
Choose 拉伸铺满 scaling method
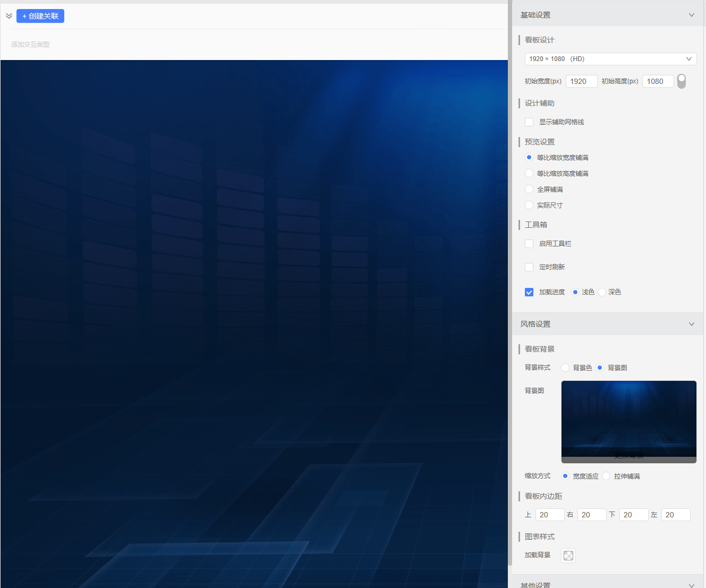pos(607,476)
